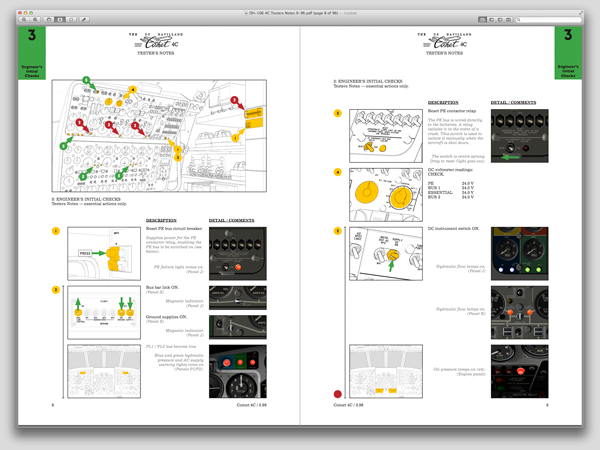Click the left page heading '3: ENGINEER'S INITIAL CHECKS'
The width and height of the screenshot is (600, 450).
tap(86, 199)
